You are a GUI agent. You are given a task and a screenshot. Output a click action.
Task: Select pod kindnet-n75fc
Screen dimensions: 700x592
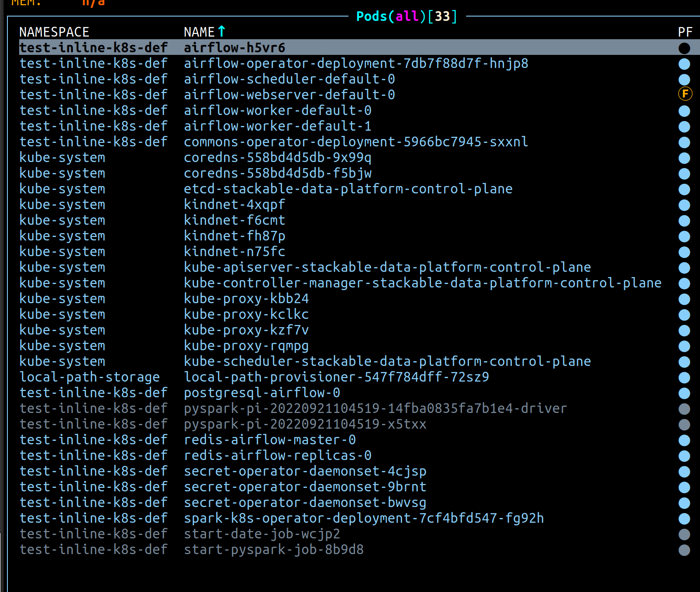pyautogui.click(x=234, y=252)
